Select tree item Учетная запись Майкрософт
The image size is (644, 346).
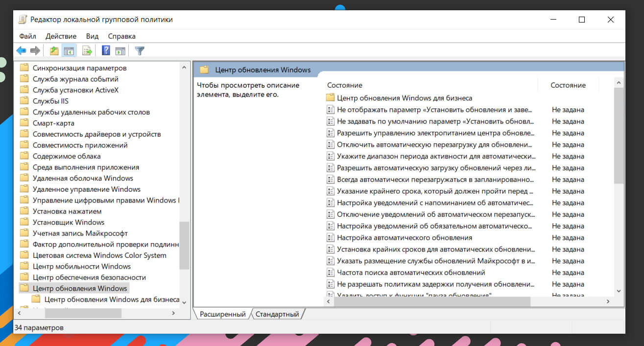coord(80,233)
